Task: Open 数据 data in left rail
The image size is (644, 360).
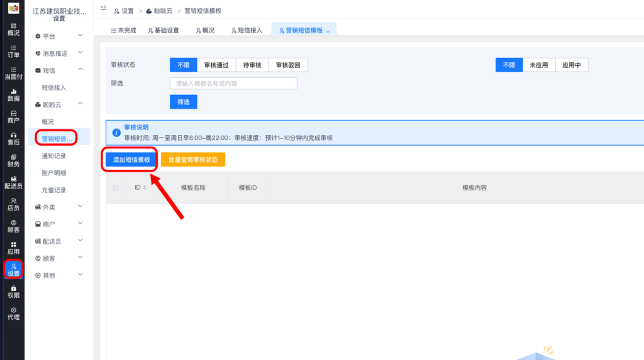Action: pos(14,95)
